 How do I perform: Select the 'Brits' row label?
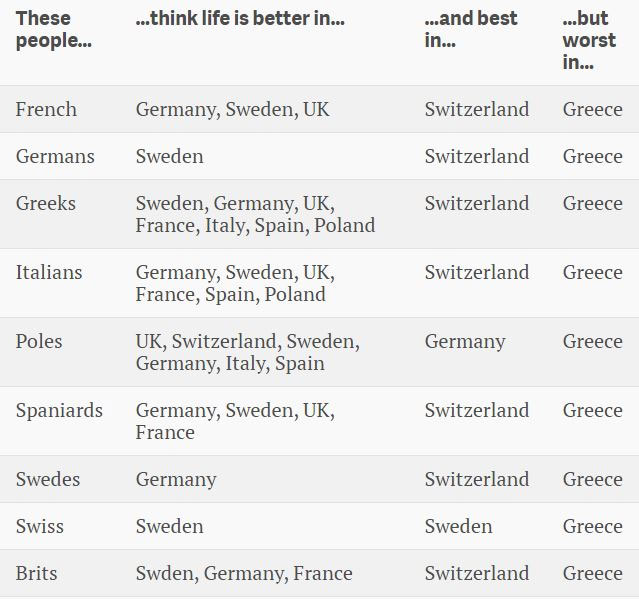point(36,573)
